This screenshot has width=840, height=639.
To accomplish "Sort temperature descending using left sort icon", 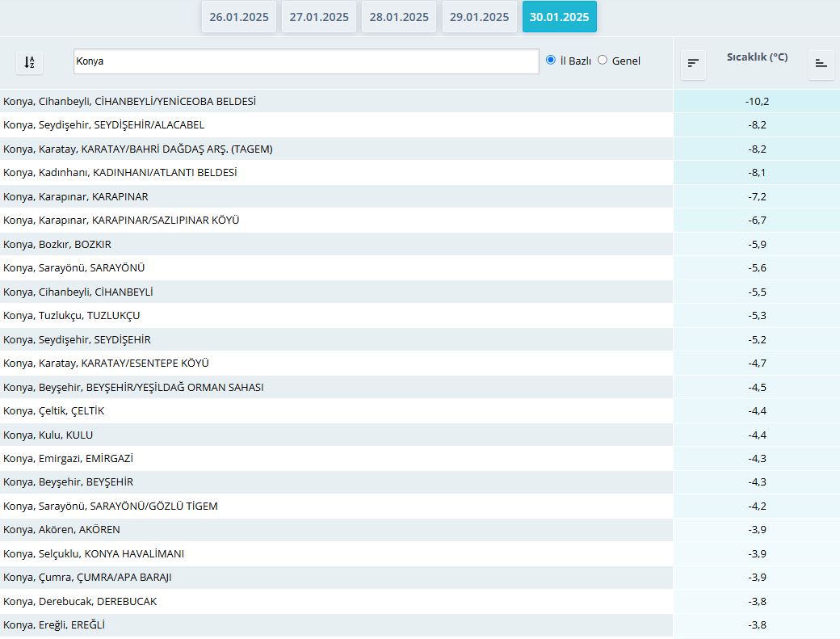I will (693, 63).
